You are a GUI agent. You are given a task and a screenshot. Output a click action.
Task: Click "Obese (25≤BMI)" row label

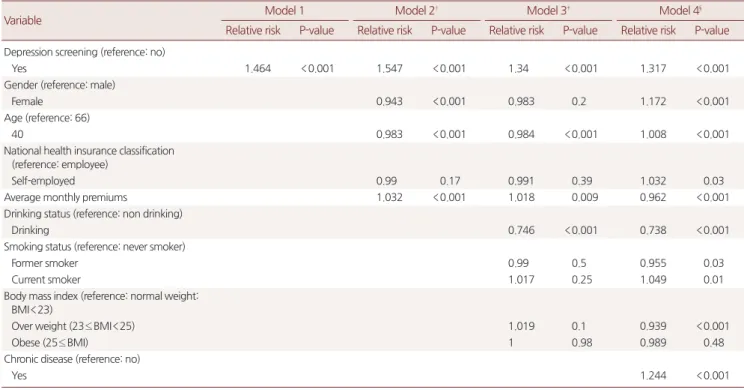pyautogui.click(x=50, y=343)
